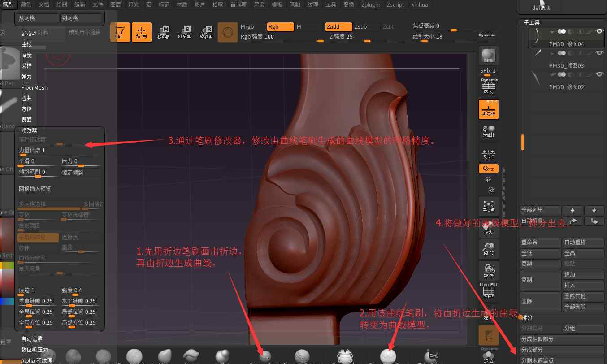The width and height of the screenshot is (607, 364).
Task: Enable the Rgb color mode
Action: point(280,27)
